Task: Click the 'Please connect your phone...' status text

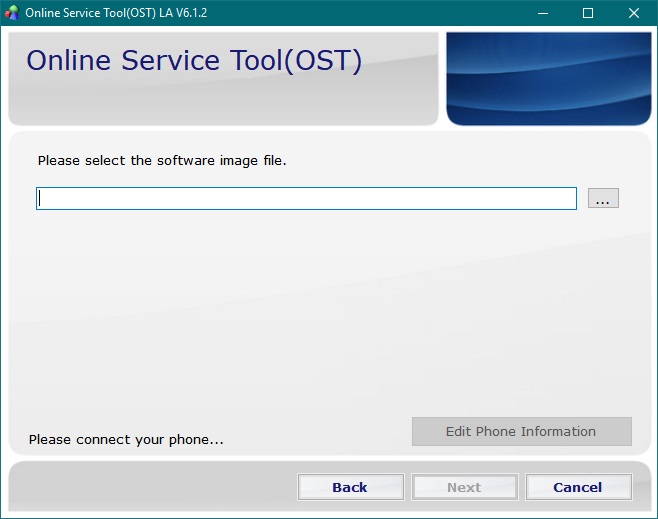Action: pos(126,439)
